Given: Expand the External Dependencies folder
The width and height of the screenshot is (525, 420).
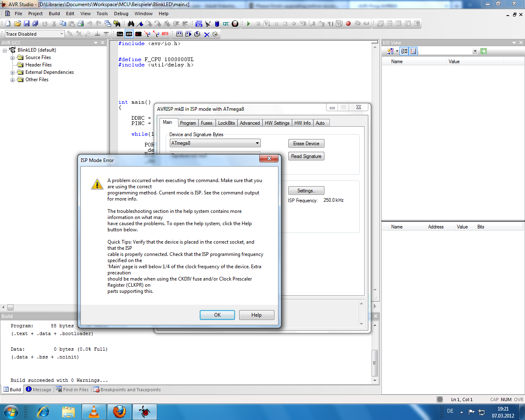Looking at the screenshot, I should [12, 73].
